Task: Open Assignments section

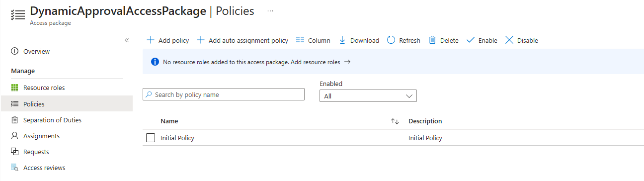Action: click(x=41, y=136)
